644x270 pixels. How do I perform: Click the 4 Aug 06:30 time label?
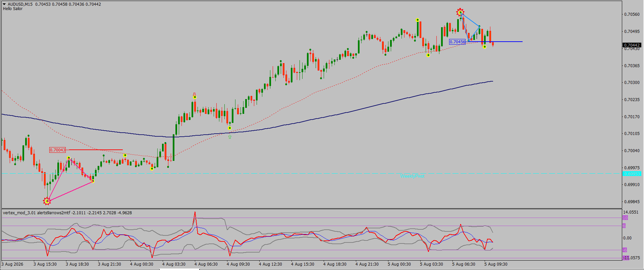point(206,264)
